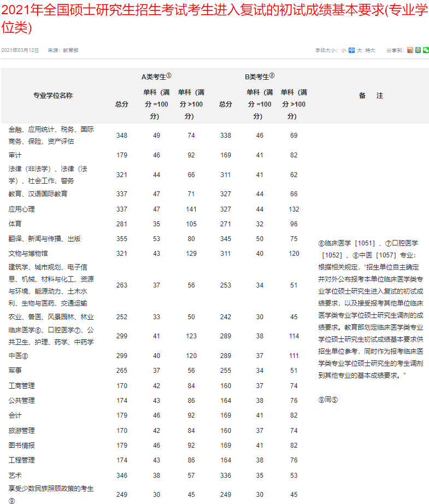Set font size to 小 (small)
Viewport: 429px width, 504px height.
point(344,50)
